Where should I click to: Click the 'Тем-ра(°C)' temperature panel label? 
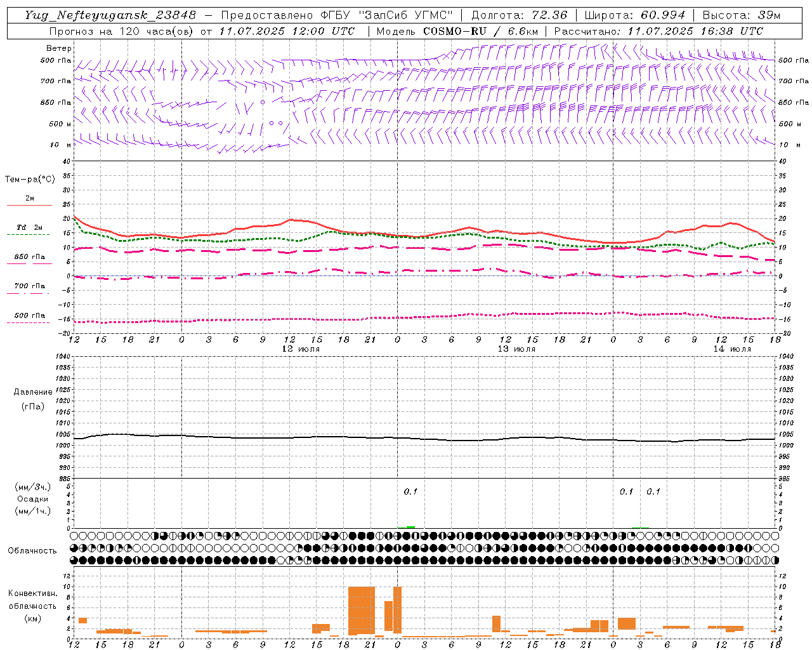(x=30, y=180)
